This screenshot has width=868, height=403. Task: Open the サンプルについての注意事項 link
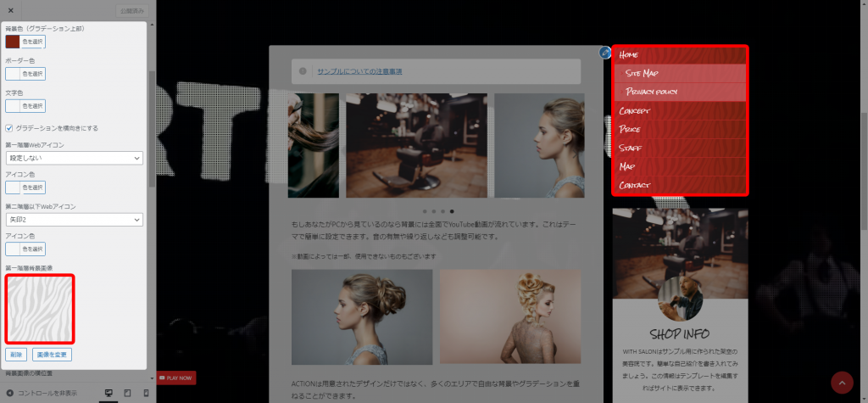359,71
